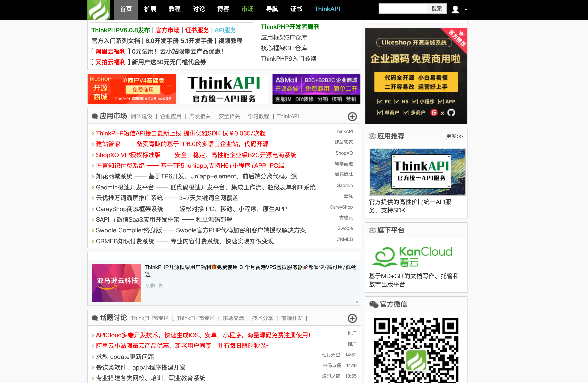
Task: Click the ThinkAPI 官方统一API服务 center banner
Action: (x=224, y=89)
